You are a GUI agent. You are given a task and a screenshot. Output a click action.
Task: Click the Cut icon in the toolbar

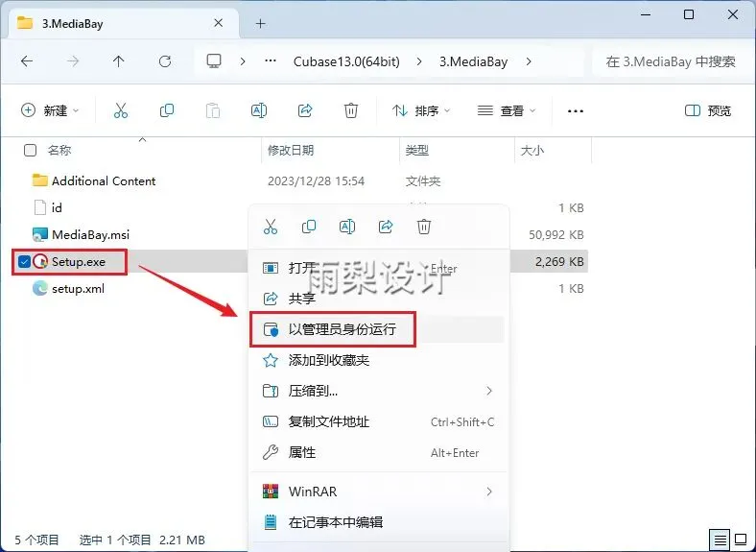[x=121, y=110]
